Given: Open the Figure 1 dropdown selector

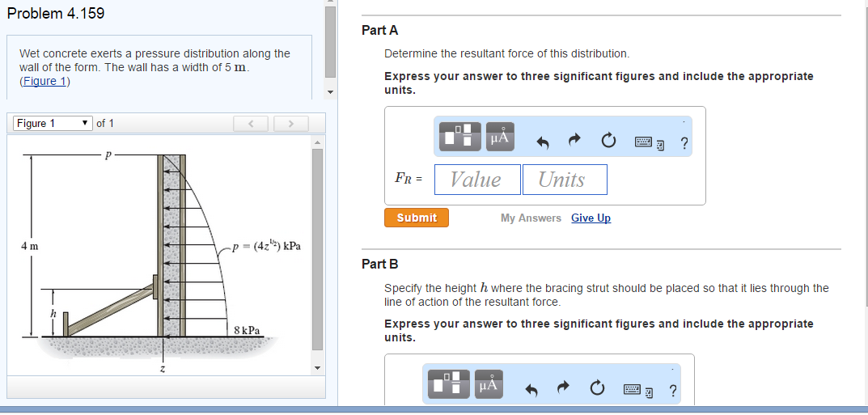Looking at the screenshot, I should click(x=53, y=124).
